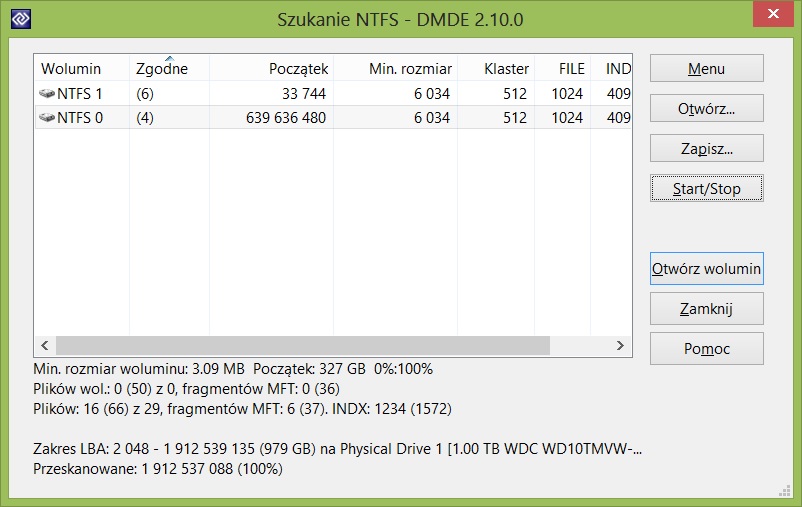Screen dimensions: 802x507
Task: Sort by the Klaster column header
Action: 496,68
